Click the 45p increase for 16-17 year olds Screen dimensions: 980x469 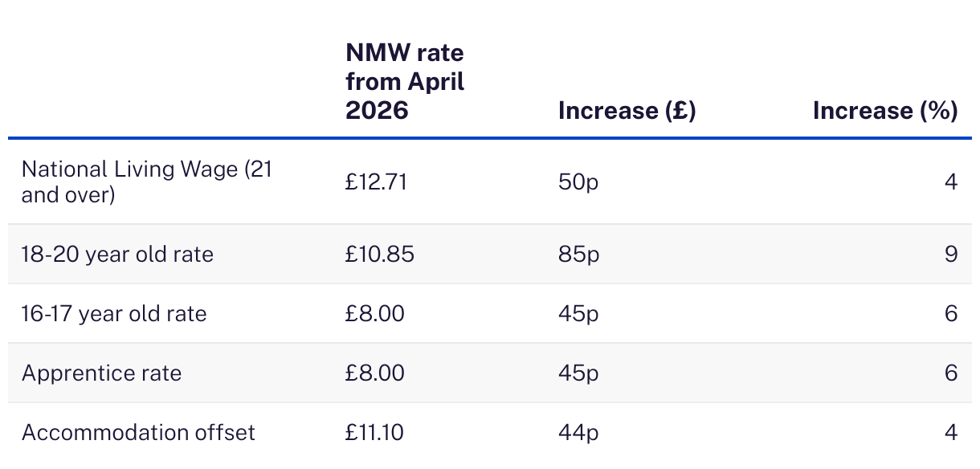[578, 313]
